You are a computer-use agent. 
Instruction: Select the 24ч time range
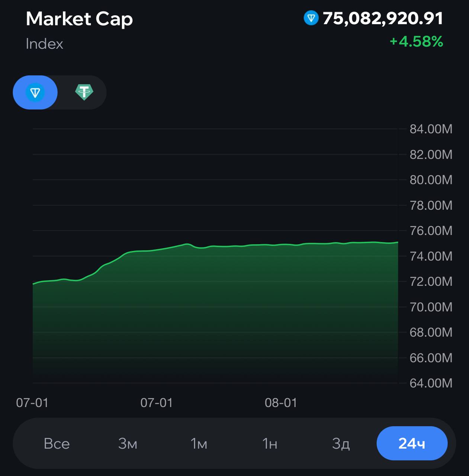(x=412, y=444)
